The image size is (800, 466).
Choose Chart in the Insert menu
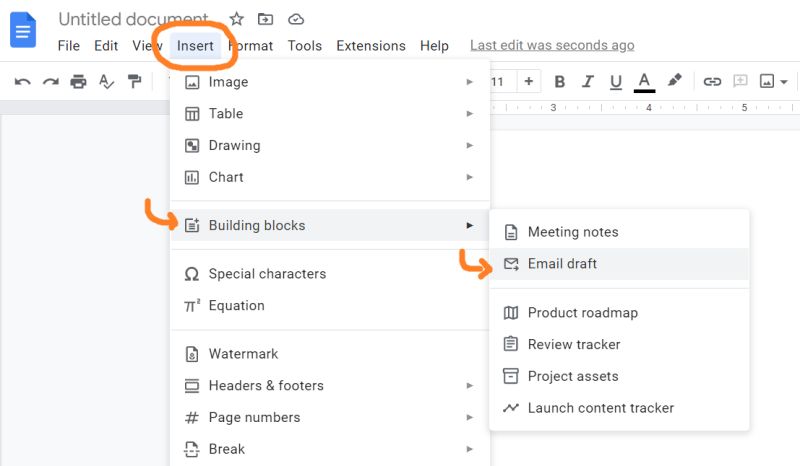pos(330,177)
